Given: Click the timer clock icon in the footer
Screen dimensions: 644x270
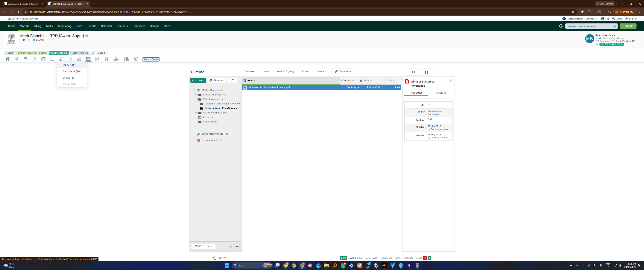Looking at the screenshot, I should click(x=215, y=258).
